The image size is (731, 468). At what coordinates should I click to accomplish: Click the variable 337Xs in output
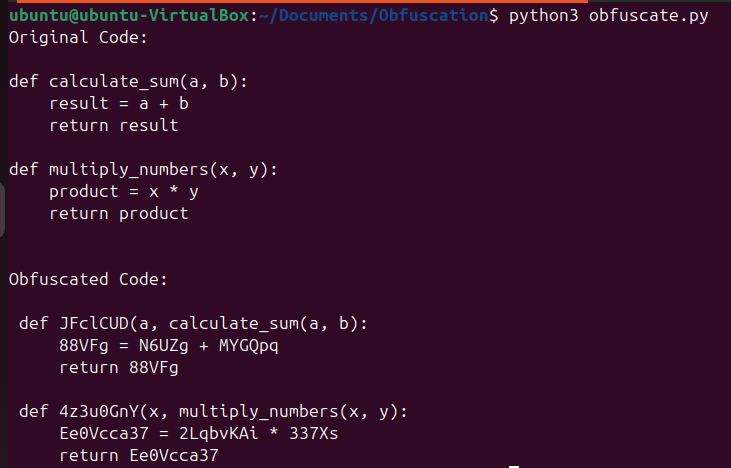click(x=314, y=434)
